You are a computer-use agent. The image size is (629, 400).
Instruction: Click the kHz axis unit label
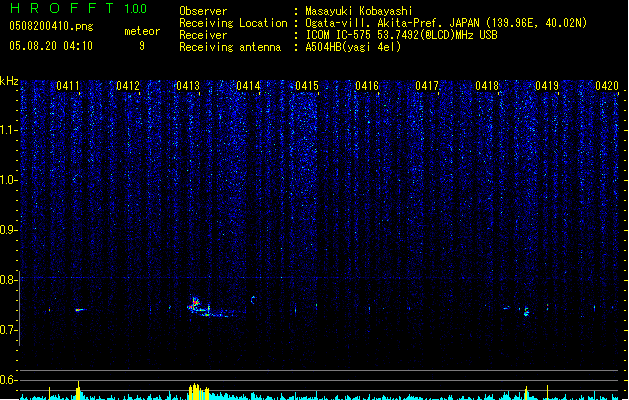9,81
